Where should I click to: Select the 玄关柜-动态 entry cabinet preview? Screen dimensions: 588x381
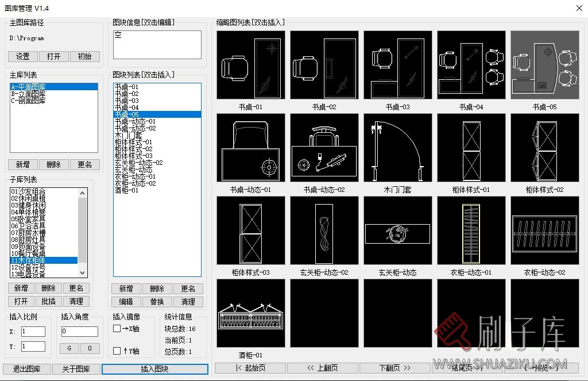(x=397, y=230)
